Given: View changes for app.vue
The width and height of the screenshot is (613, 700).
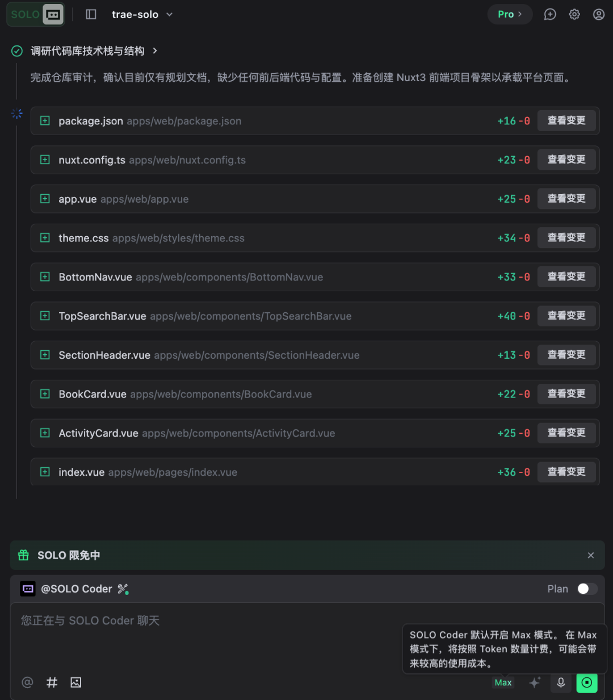Looking at the screenshot, I should [566, 199].
